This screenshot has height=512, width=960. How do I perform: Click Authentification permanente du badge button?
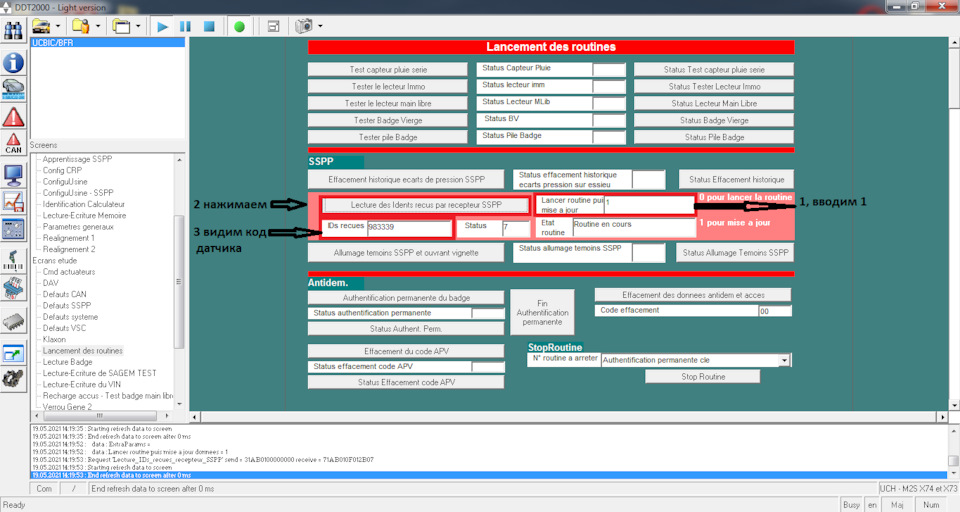pyautogui.click(x=406, y=298)
